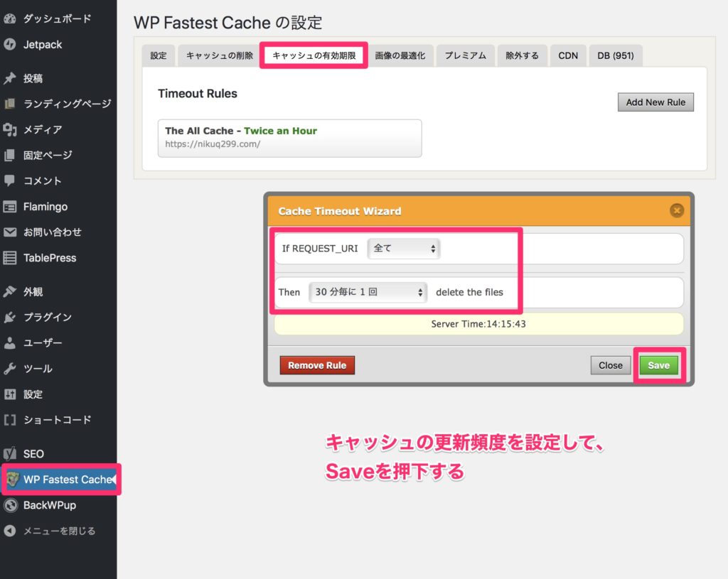Click the ランディングページ pages icon
Viewport: 728px width, 579px height.
click(10, 104)
